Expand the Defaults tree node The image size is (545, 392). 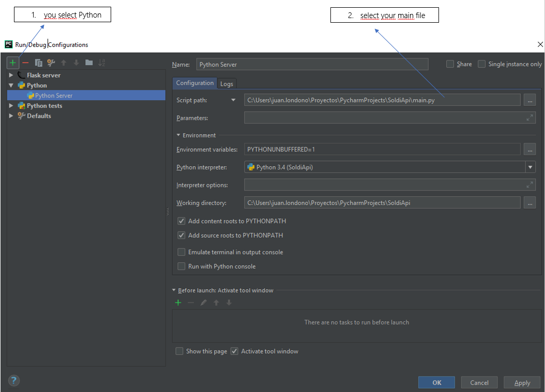(11, 116)
